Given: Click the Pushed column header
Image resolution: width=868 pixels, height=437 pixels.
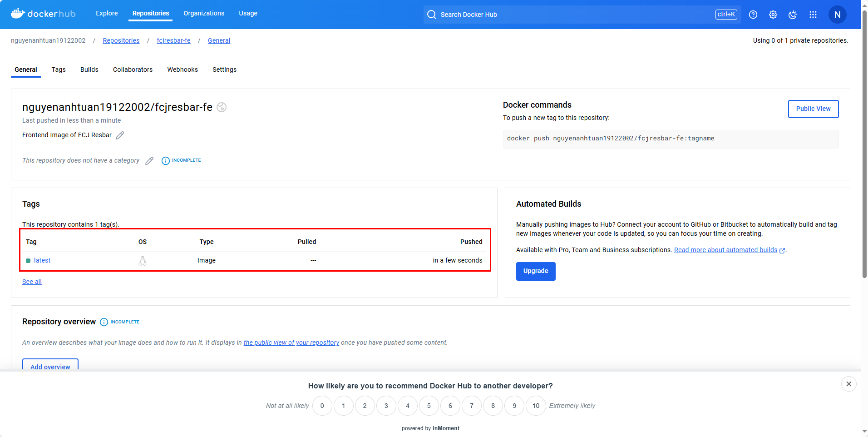Looking at the screenshot, I should click(471, 242).
